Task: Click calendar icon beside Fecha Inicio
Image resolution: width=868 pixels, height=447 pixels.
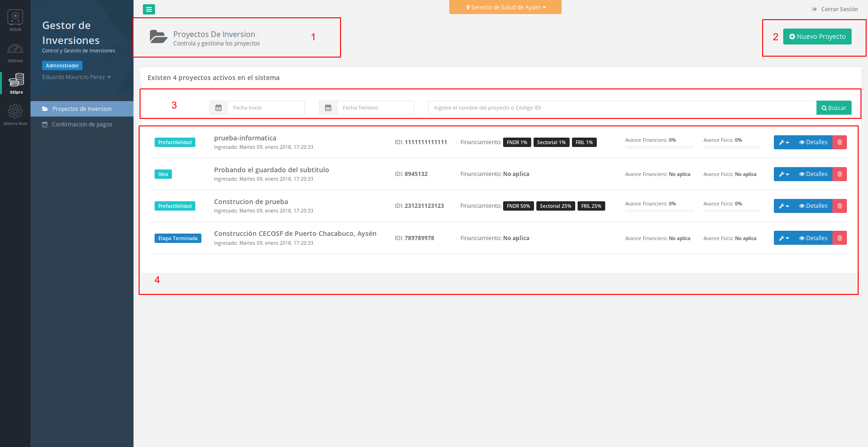Action: click(x=218, y=108)
